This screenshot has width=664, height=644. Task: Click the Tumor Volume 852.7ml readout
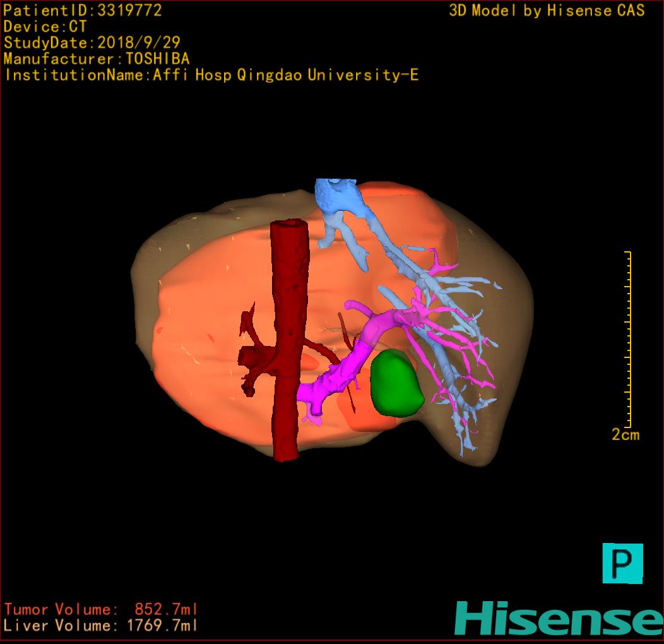tap(101, 609)
